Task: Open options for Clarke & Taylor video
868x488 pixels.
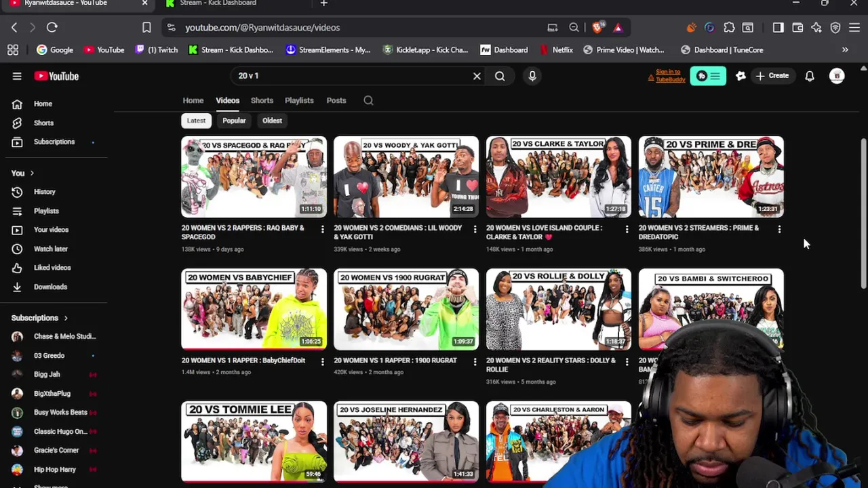Action: coord(627,230)
